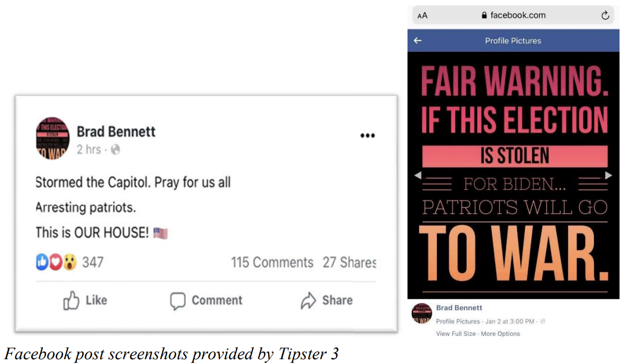The image size is (627, 364).
Task: Click the post's round profile picture
Action: click(x=52, y=138)
